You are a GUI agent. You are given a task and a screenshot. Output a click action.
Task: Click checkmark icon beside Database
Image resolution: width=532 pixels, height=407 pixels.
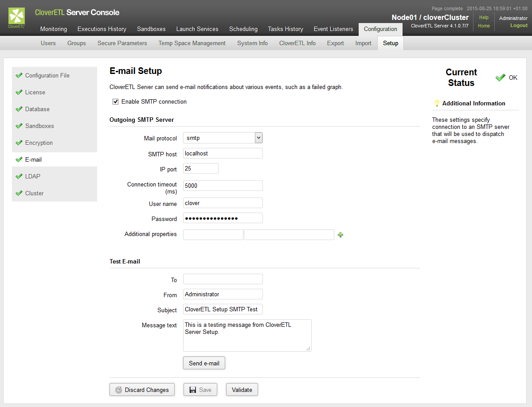[19, 109]
